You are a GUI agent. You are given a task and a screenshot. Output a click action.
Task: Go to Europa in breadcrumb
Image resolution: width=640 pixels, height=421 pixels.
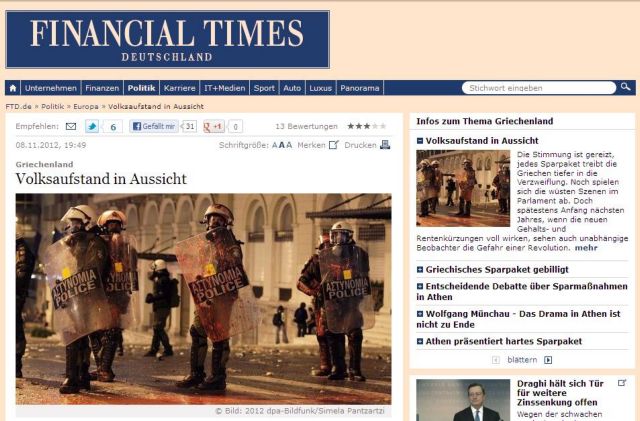coord(86,107)
